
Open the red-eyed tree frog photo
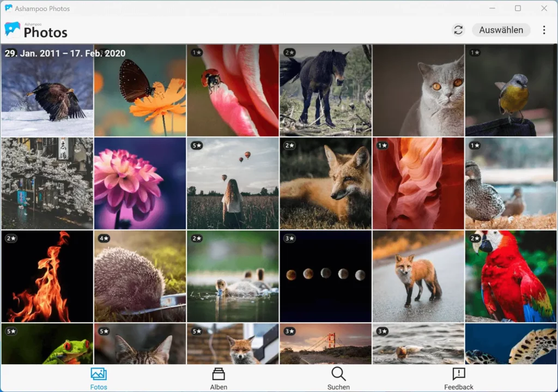tap(47, 343)
